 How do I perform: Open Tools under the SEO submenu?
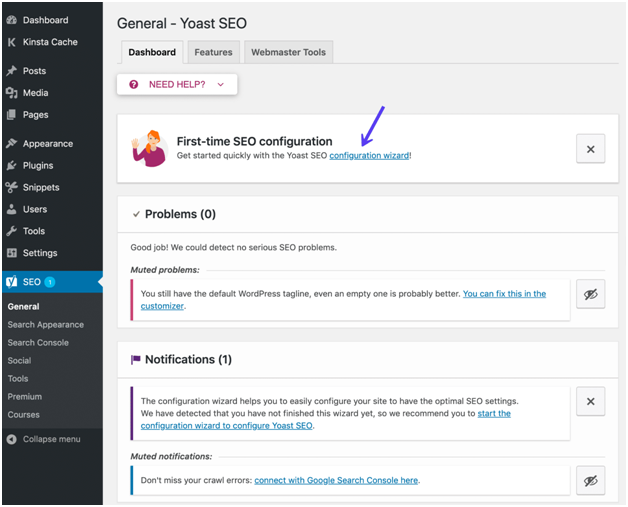[x=18, y=379]
